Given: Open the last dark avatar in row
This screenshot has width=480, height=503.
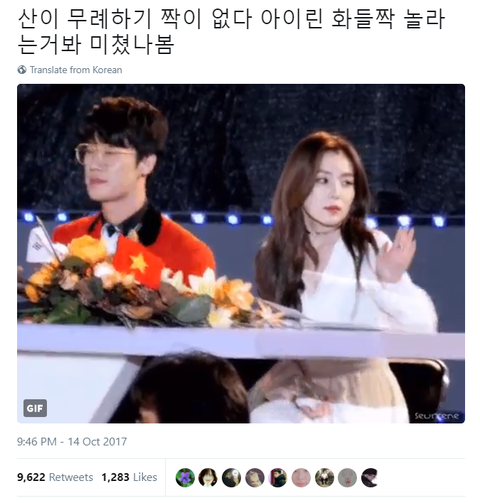Looking at the screenshot, I should point(370,477).
